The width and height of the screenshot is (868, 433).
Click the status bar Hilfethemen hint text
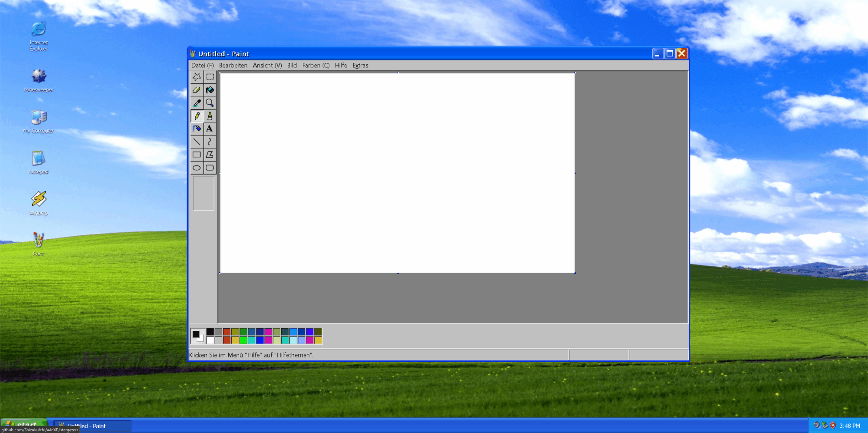251,355
